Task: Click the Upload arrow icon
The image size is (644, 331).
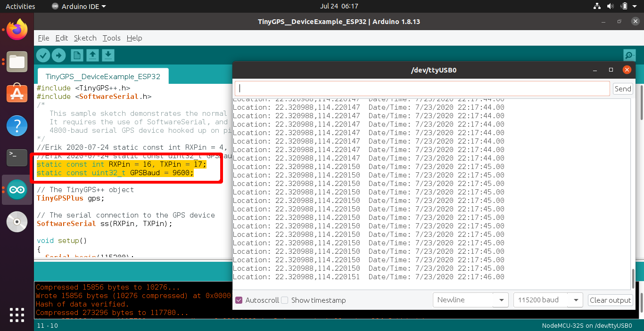Action: click(58, 55)
